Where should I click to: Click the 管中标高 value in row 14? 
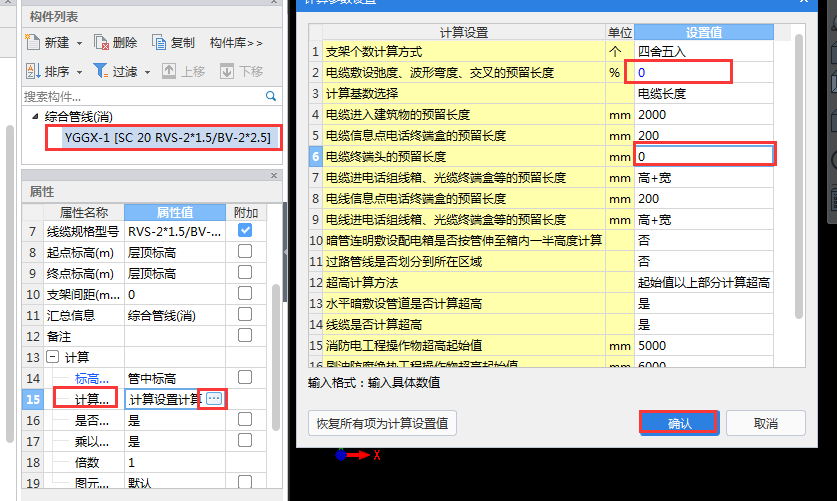point(175,378)
